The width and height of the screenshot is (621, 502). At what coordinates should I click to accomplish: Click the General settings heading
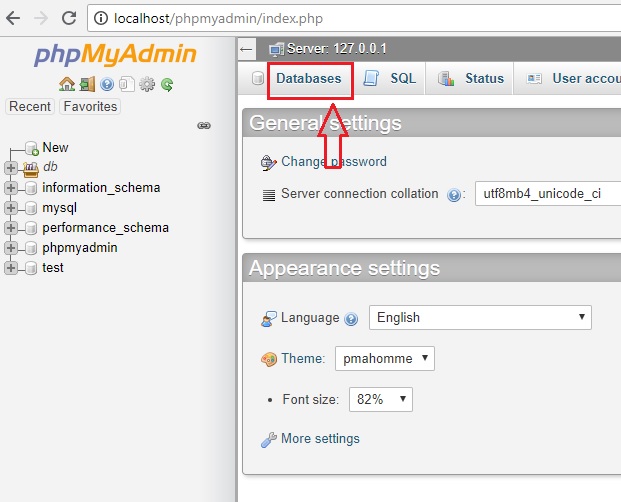[x=325, y=123]
